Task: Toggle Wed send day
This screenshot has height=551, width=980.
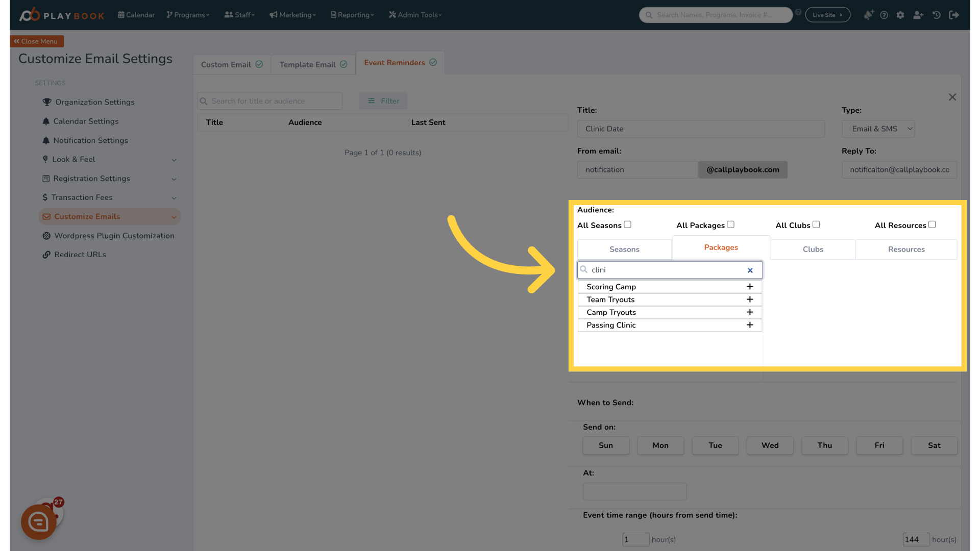Action: (770, 445)
